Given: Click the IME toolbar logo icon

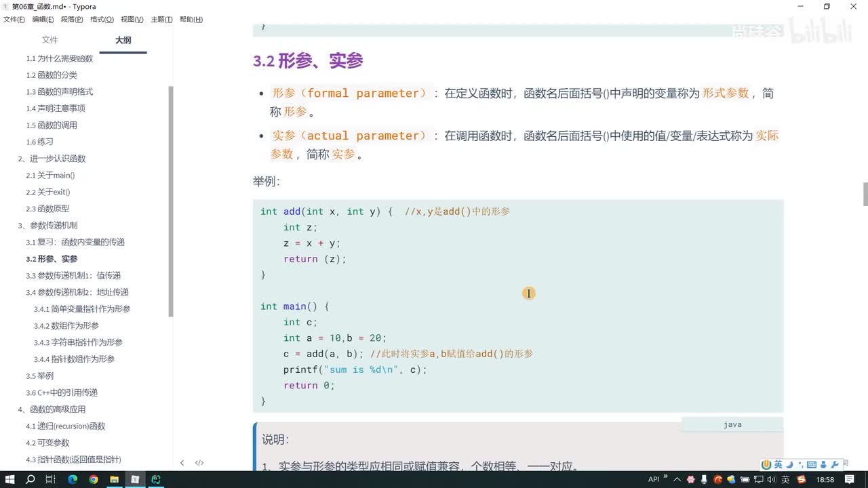Looking at the screenshot, I should pyautogui.click(x=766, y=464).
